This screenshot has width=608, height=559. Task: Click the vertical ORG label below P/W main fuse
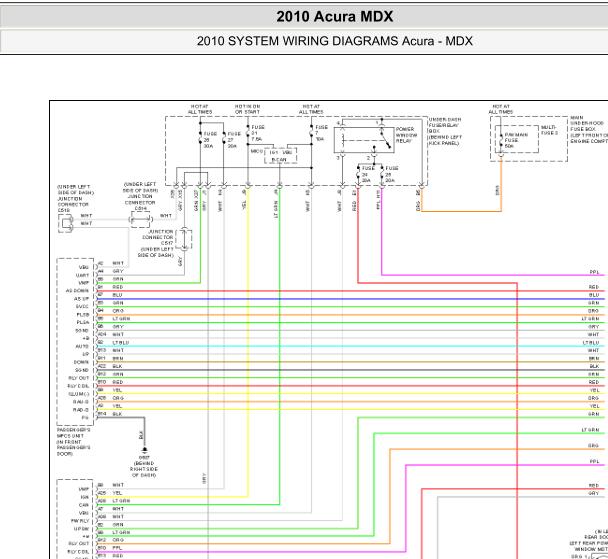click(497, 190)
